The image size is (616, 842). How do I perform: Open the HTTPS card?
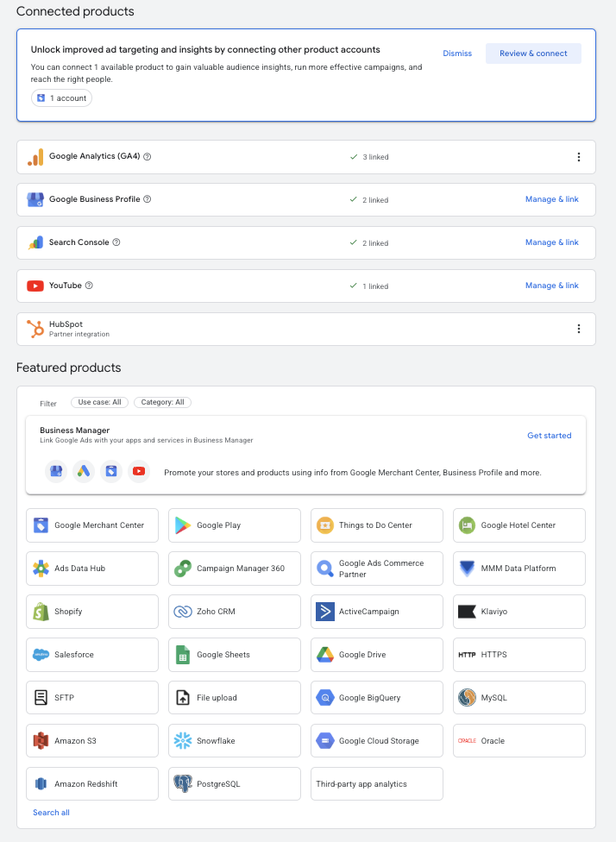click(x=519, y=655)
